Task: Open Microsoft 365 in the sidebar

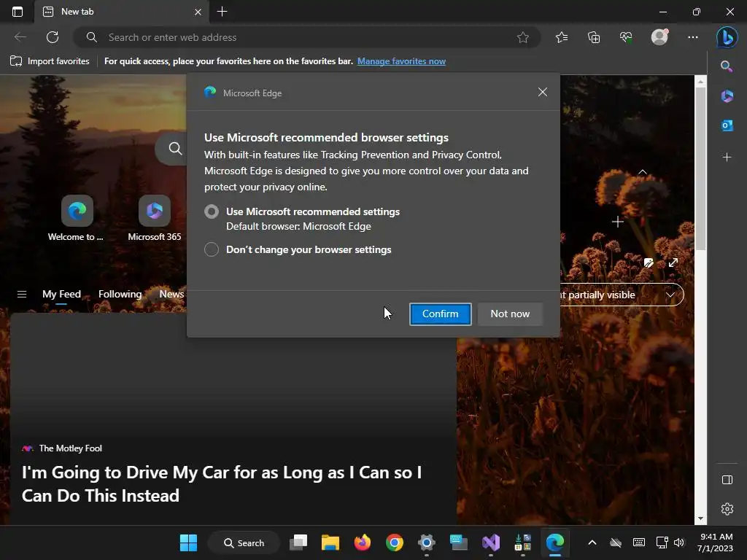Action: tap(727, 96)
